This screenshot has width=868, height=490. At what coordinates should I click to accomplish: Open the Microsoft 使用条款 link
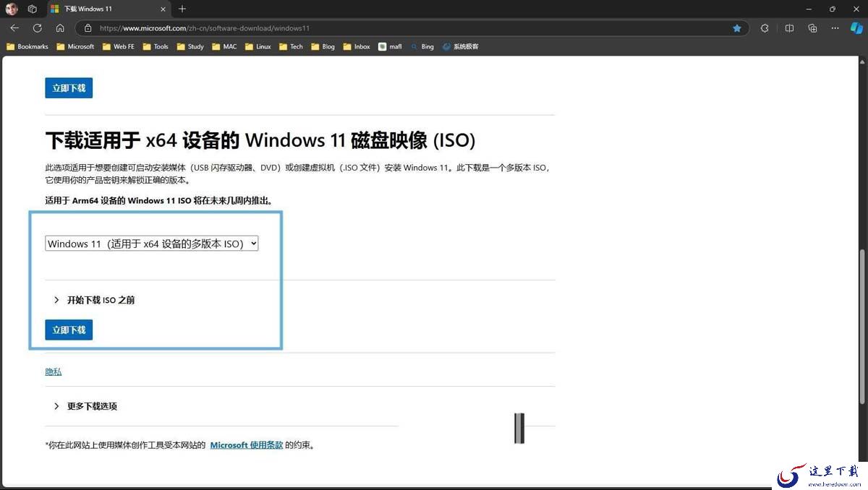247,445
